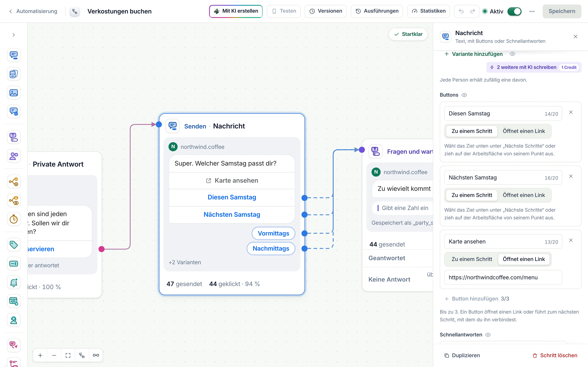The image size is (588, 367).
Task: Click the fit-to-screen icon in canvas controls
Action: [68, 355]
